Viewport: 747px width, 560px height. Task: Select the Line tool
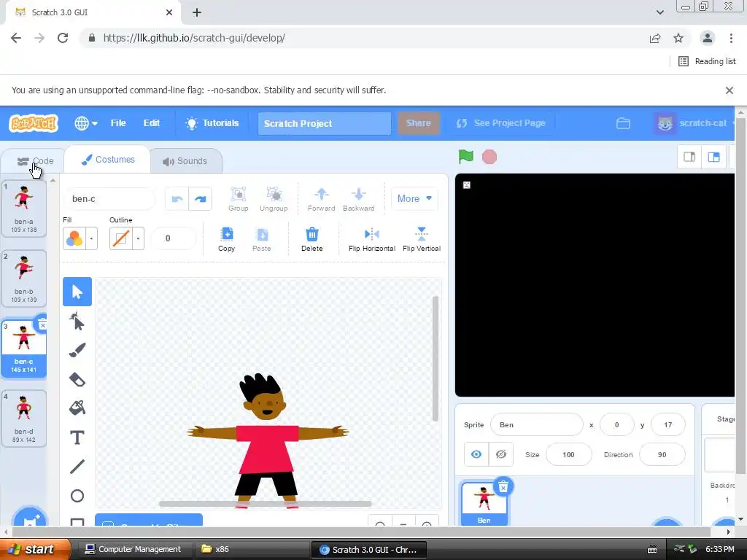pyautogui.click(x=77, y=467)
